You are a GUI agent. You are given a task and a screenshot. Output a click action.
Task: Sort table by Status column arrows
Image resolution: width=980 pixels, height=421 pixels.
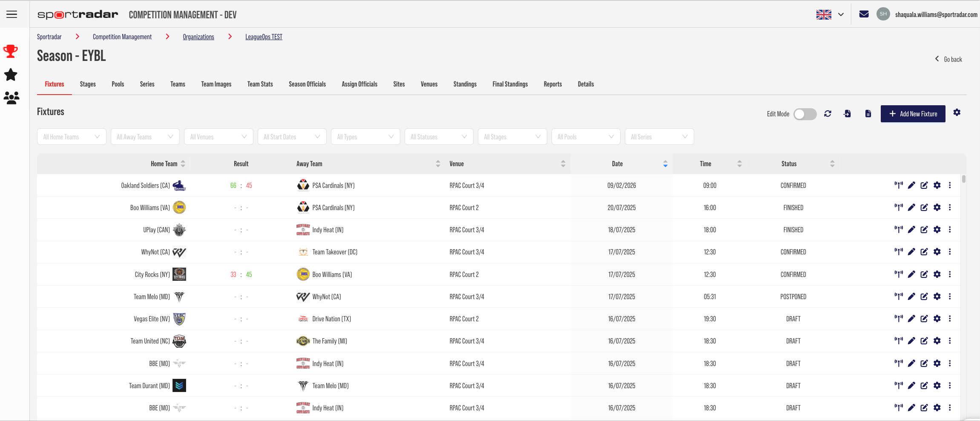click(x=832, y=164)
